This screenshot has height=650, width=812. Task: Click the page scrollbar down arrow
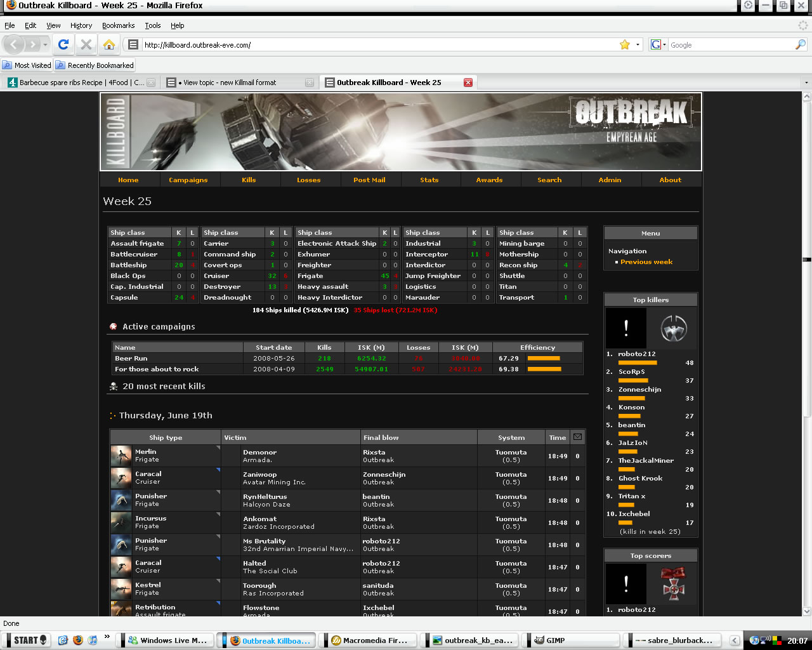(807, 611)
